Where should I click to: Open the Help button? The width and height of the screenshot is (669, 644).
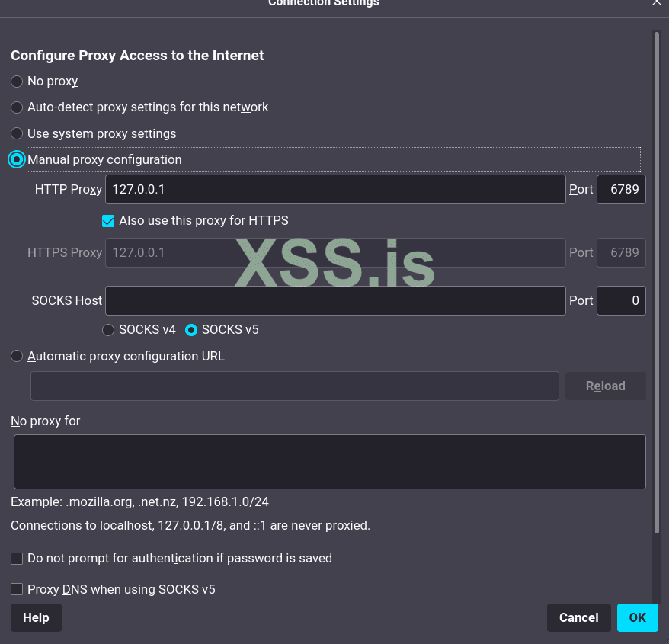coord(37,617)
